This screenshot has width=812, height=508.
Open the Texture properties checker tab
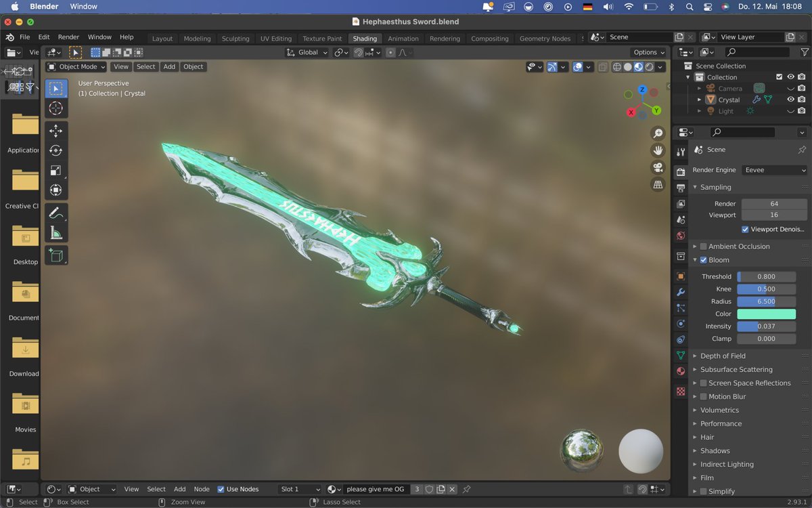681,391
